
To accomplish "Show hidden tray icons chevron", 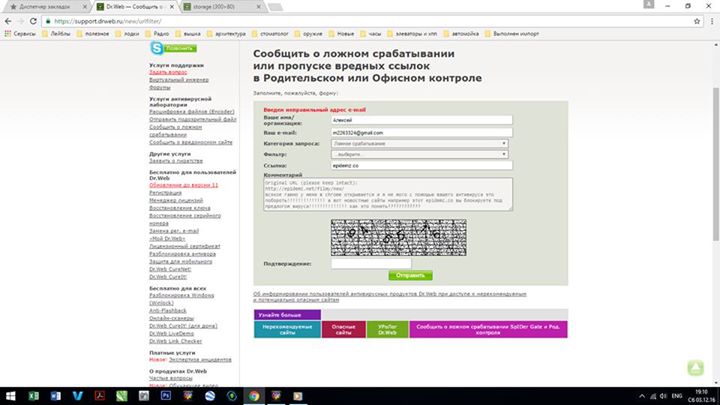I will pyautogui.click(x=641, y=396).
